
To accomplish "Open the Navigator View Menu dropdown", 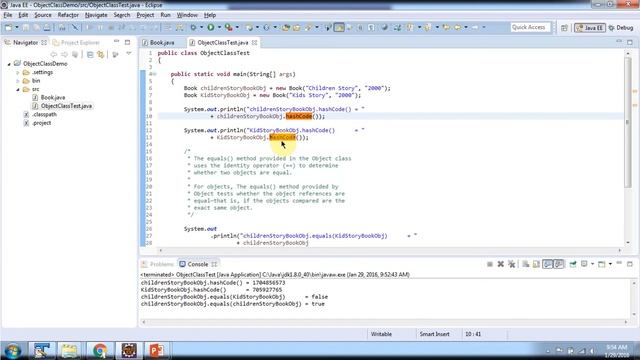I will click(129, 54).
